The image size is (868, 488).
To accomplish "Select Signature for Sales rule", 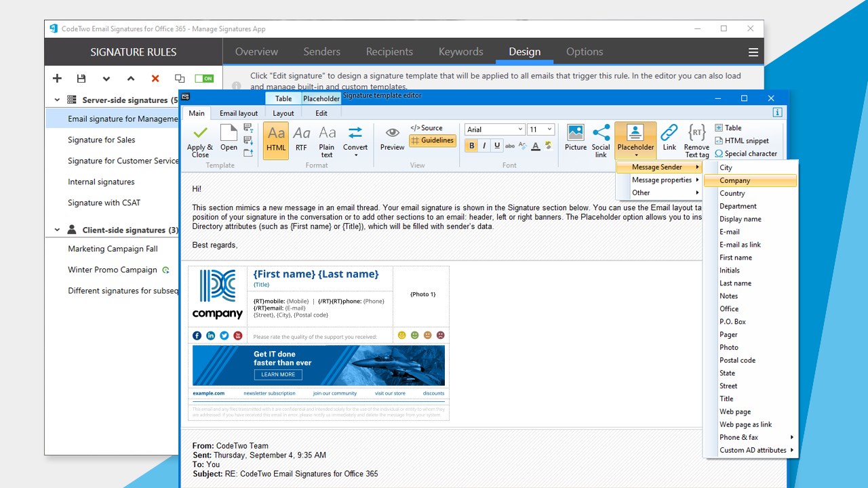I will 102,140.
